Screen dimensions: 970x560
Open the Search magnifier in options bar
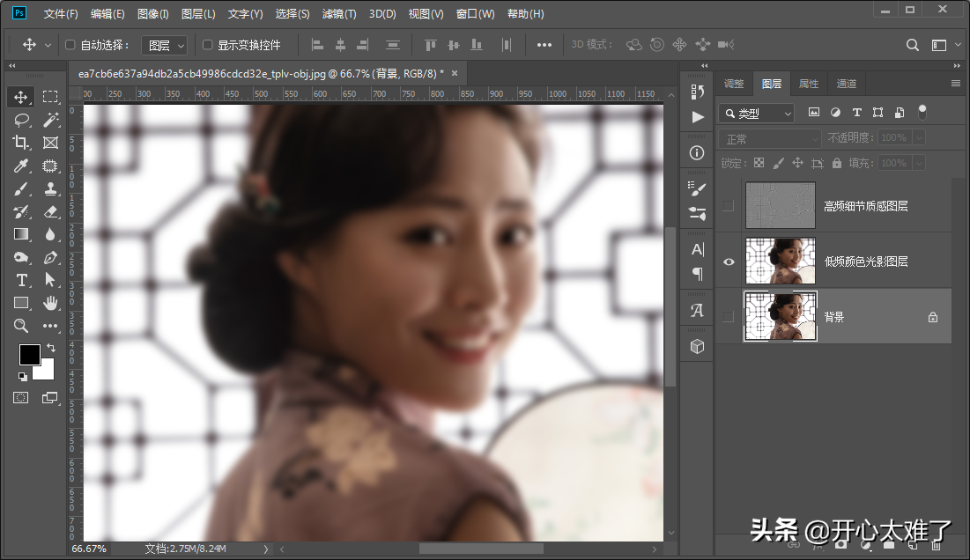(913, 45)
